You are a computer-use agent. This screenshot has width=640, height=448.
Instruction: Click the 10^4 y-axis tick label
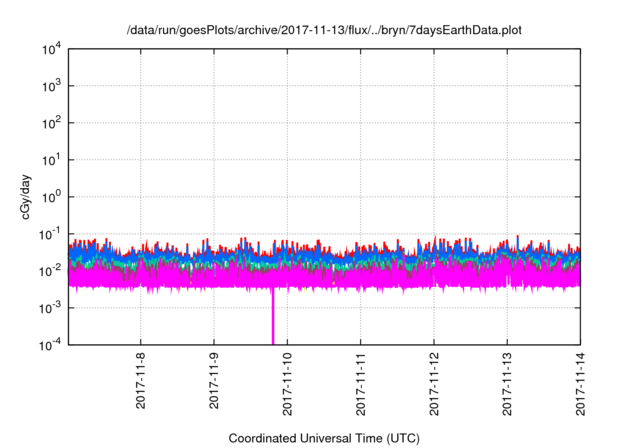tap(52, 50)
